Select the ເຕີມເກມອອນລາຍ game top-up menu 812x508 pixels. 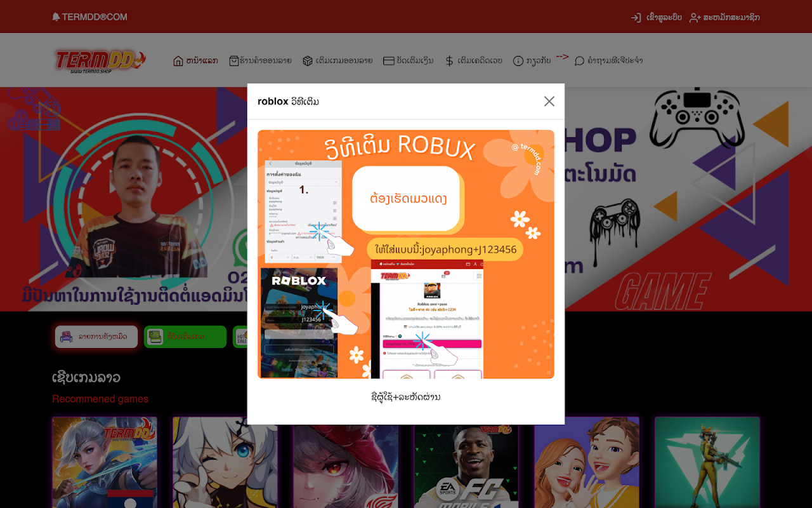tap(337, 61)
